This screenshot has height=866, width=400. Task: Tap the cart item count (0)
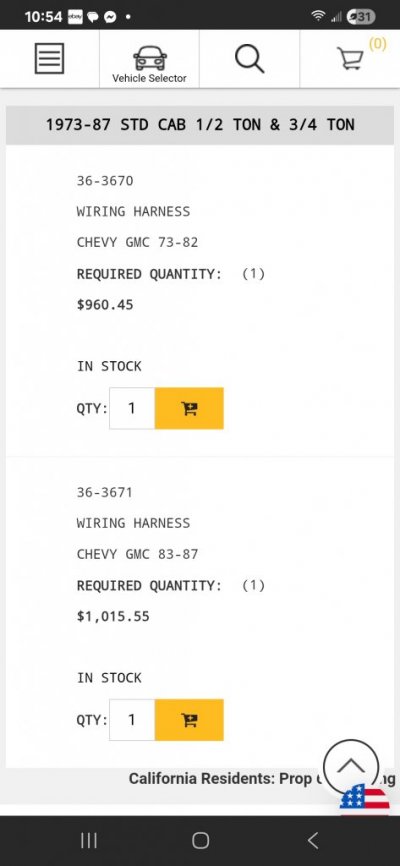point(378,44)
